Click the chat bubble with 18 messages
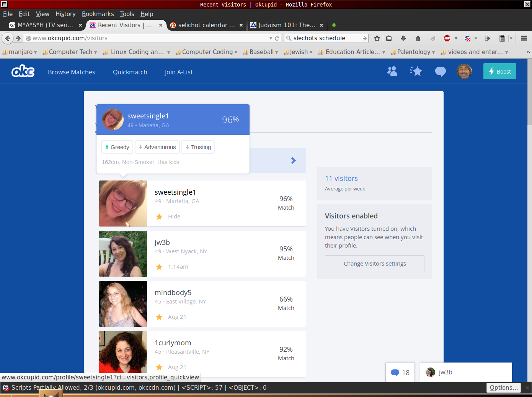Viewport: 532px width, 397px height. coord(400,372)
